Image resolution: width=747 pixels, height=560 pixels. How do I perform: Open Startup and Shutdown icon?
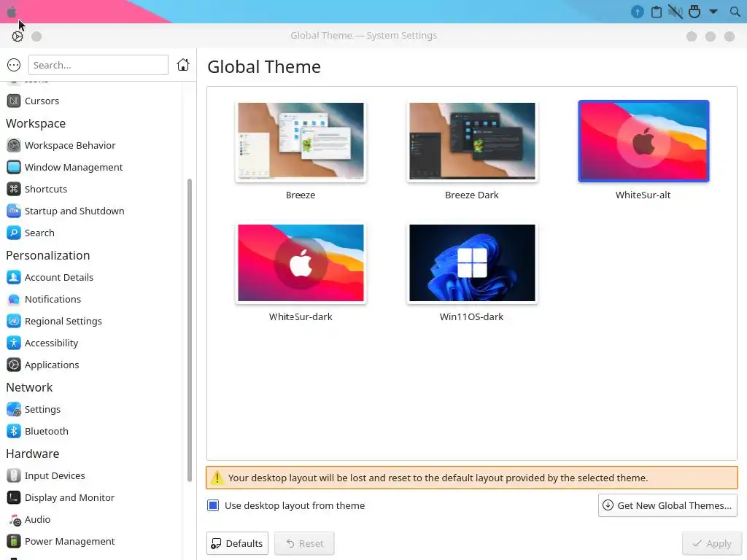click(x=14, y=211)
